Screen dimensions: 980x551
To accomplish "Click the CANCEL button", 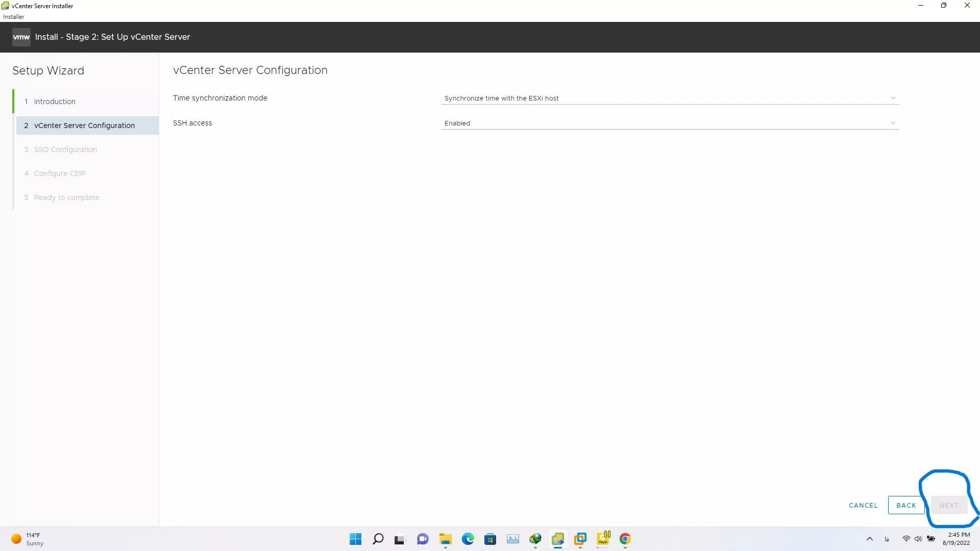I will click(863, 505).
